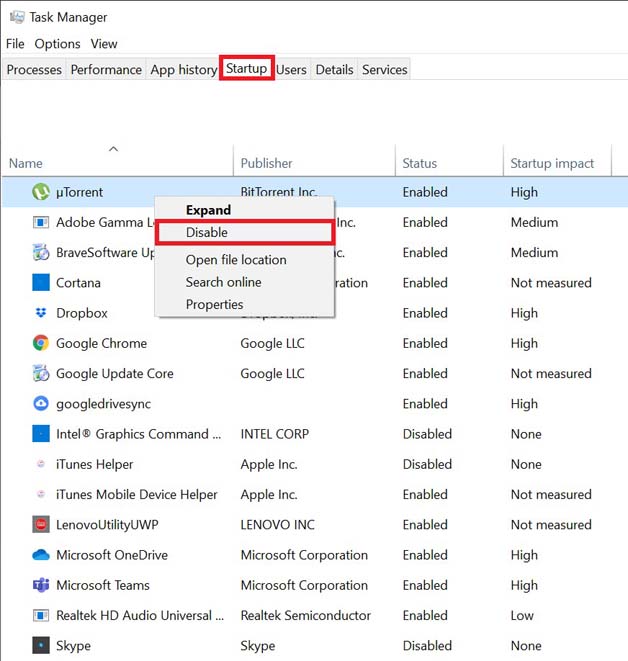Click the µTorrent app icon
Image resolution: width=628 pixels, height=661 pixels.
(41, 192)
